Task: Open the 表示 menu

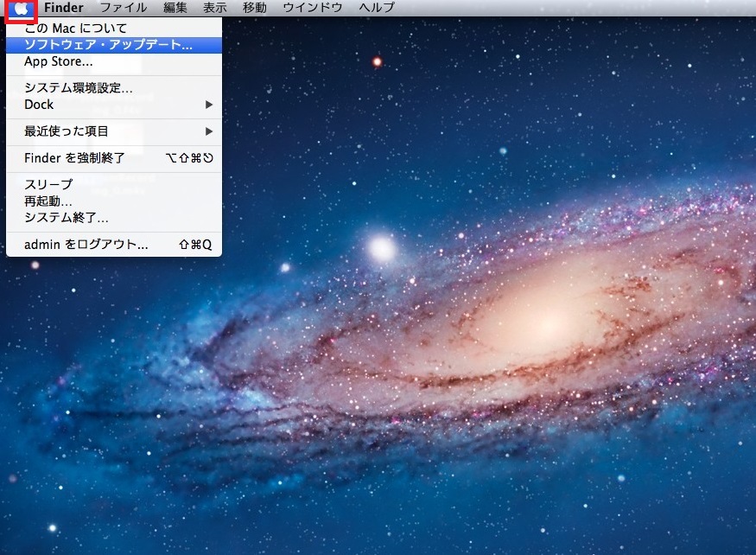Action: tap(215, 8)
